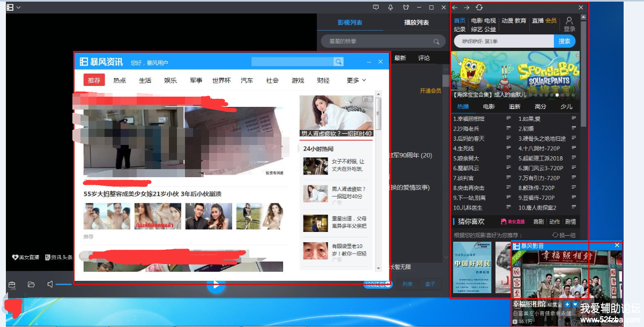Select the 汽车 news category
Image resolution: width=644 pixels, height=327 pixels.
tap(247, 80)
